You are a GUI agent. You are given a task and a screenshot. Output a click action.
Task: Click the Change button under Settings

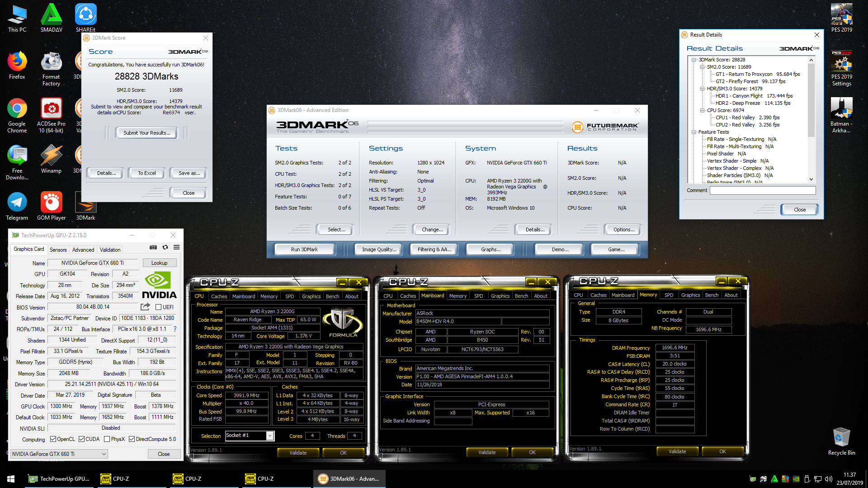tap(432, 230)
